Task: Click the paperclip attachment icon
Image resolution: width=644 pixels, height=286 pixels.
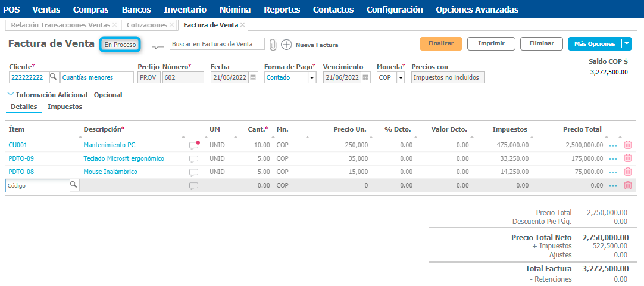Action: [x=273, y=45]
